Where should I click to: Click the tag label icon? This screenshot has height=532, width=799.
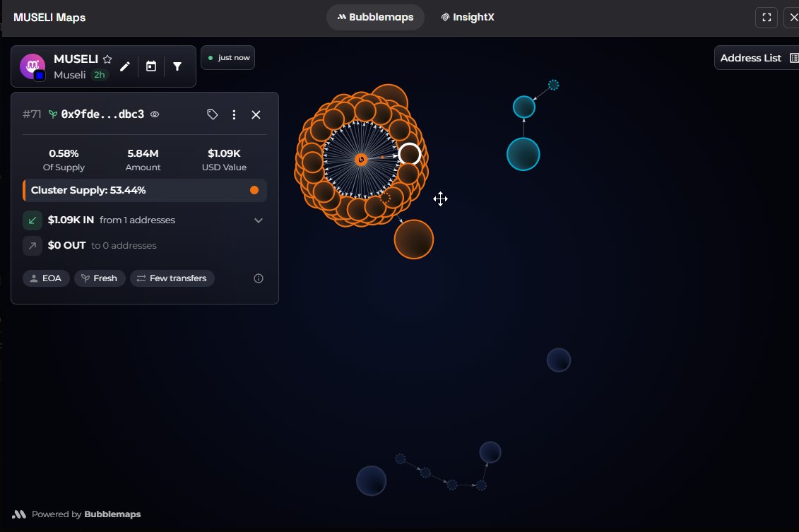213,114
